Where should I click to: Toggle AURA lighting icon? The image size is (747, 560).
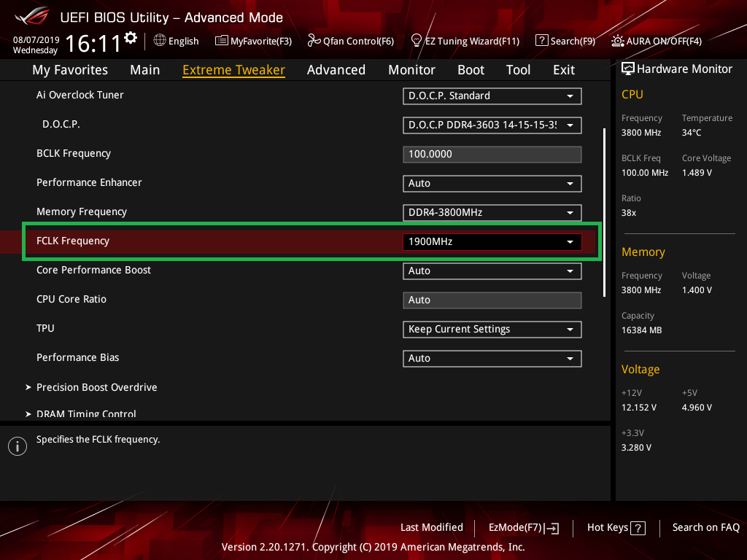[617, 41]
